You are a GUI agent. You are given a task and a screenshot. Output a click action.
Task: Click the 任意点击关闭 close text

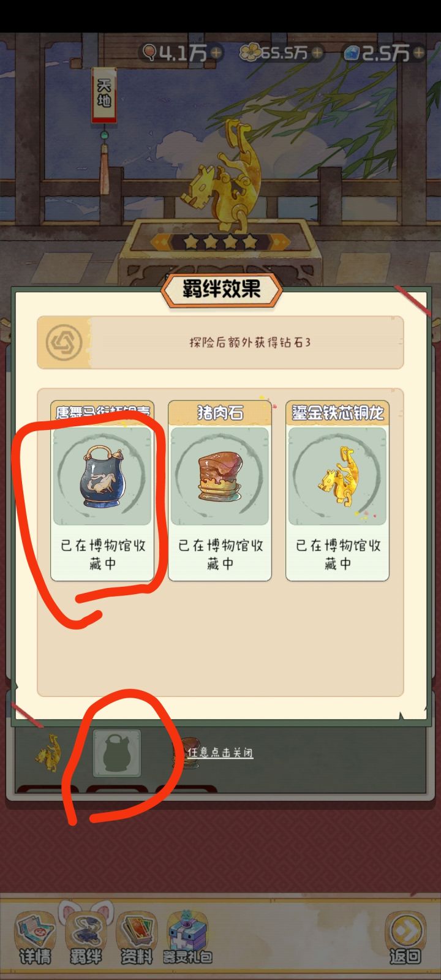click(x=220, y=752)
